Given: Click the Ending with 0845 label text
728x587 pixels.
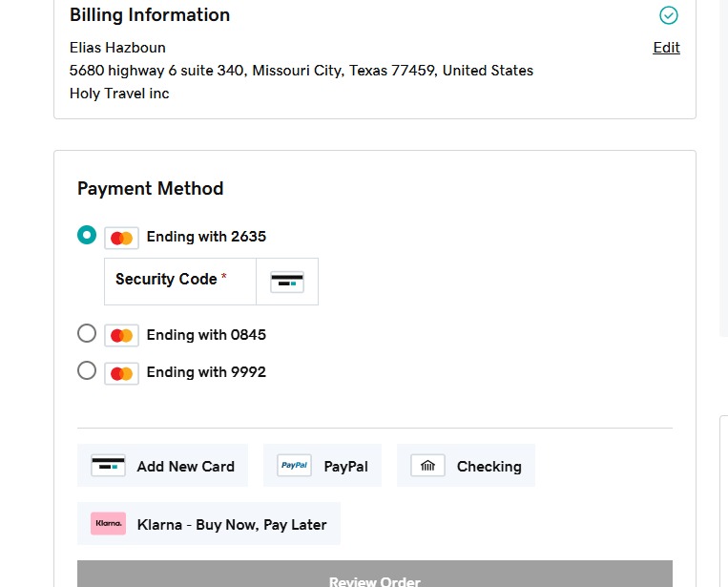Looking at the screenshot, I should (x=206, y=335).
